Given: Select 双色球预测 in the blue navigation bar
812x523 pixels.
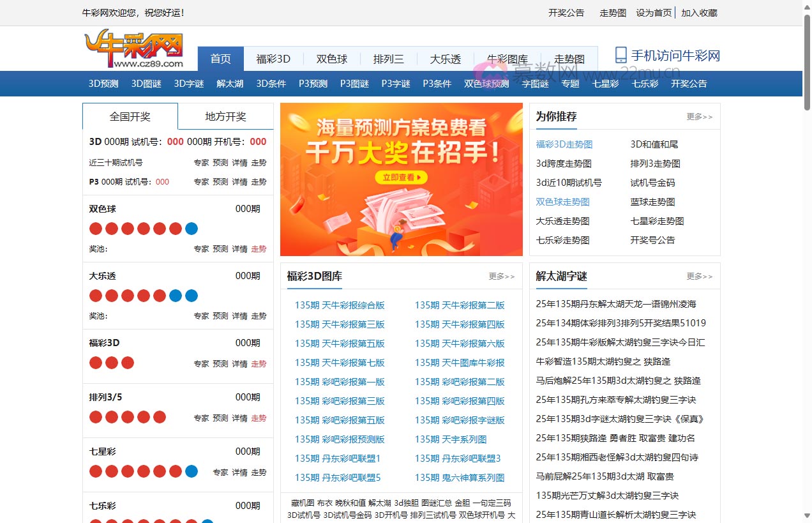Looking at the screenshot, I should point(486,83).
